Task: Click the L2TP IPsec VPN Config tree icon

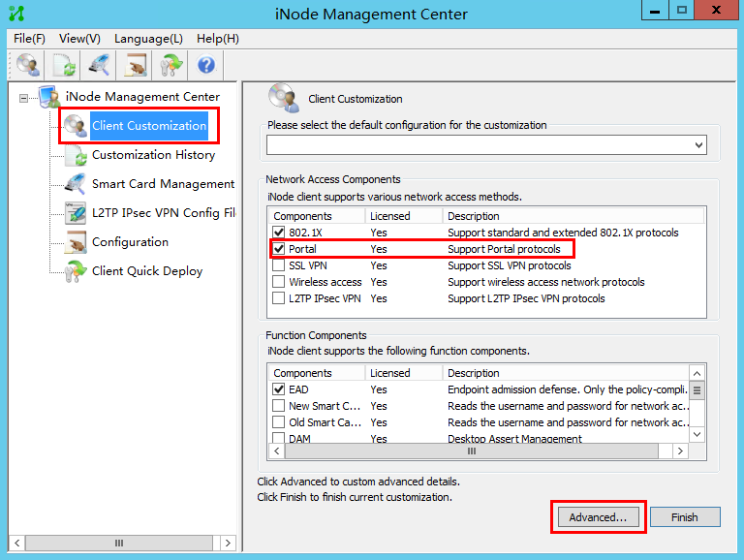Action: (x=76, y=212)
